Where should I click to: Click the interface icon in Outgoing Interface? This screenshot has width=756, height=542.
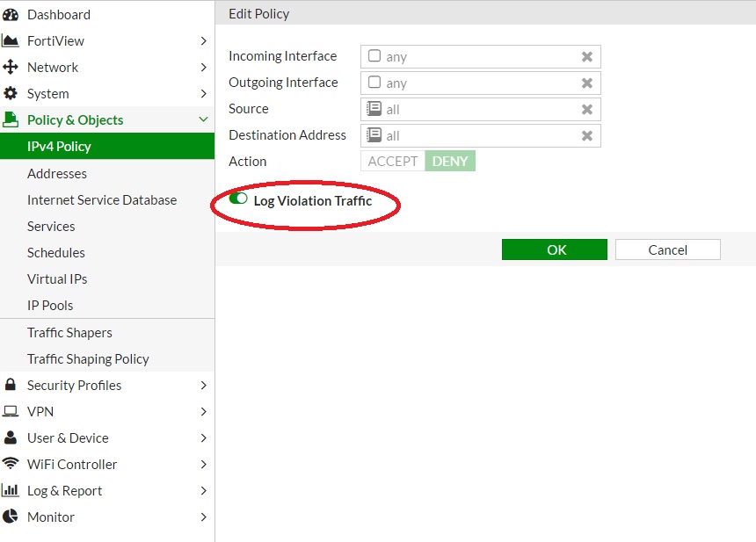click(374, 83)
